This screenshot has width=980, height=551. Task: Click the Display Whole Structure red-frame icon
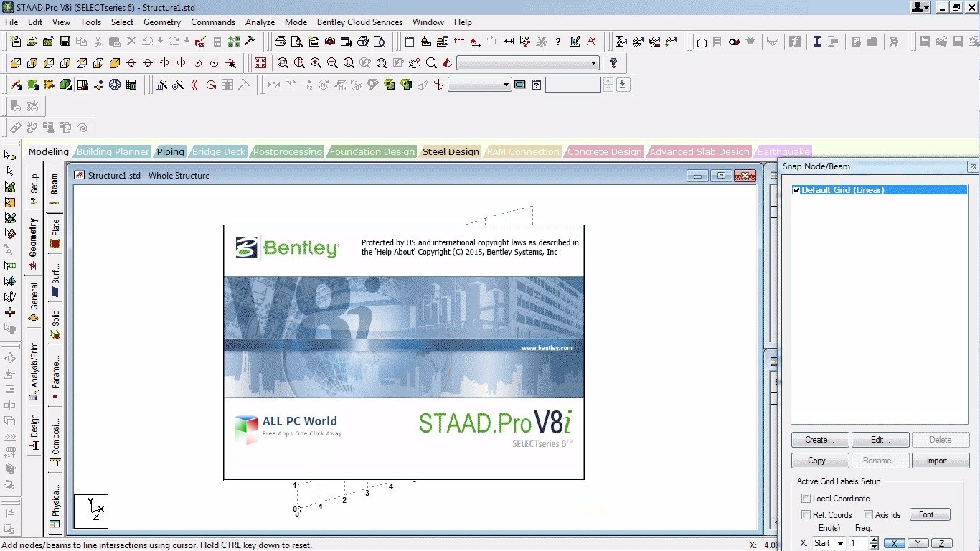coord(260,63)
